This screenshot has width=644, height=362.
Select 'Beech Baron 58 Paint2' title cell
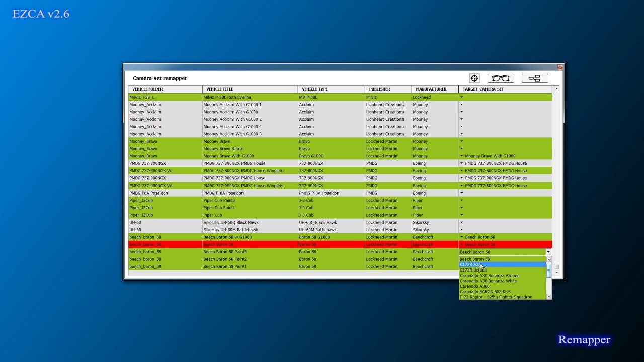click(250, 259)
